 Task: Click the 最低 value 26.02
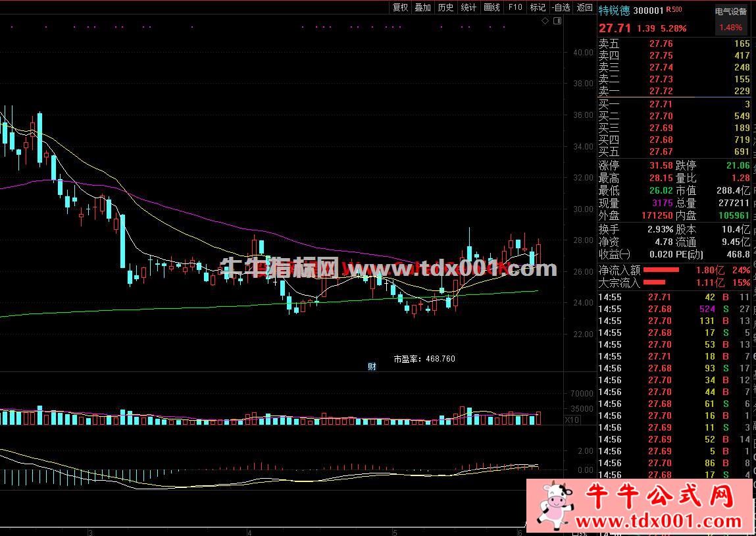pyautogui.click(x=661, y=191)
